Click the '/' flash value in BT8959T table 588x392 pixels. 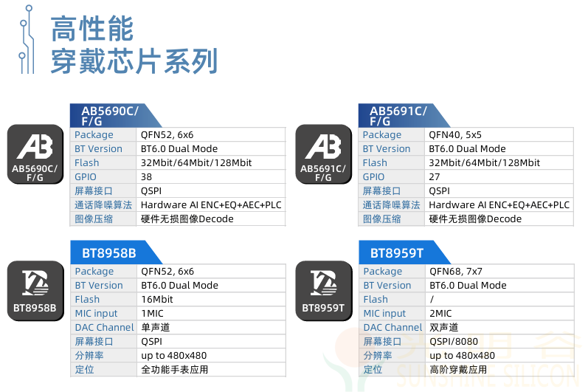[x=432, y=299]
